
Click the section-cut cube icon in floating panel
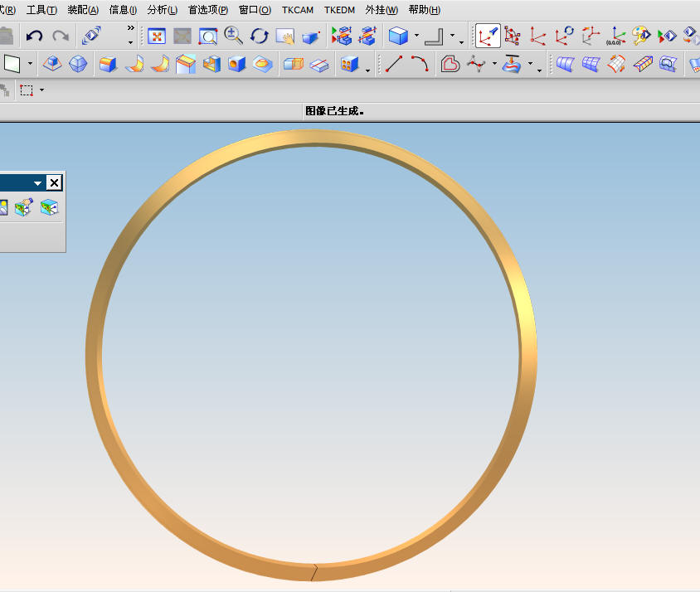click(49, 207)
